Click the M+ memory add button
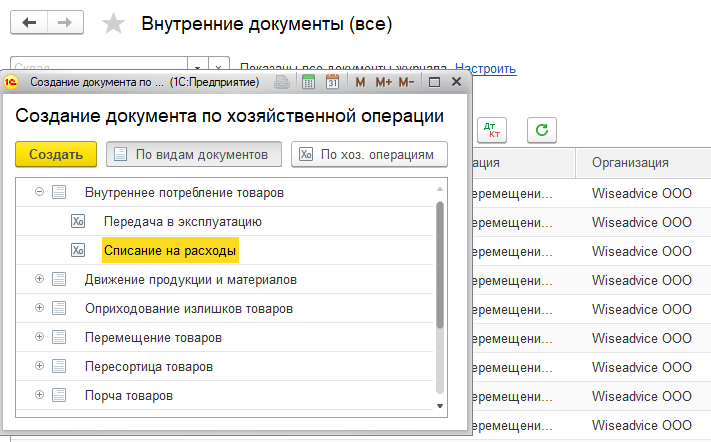This screenshot has height=442, width=711. point(384,82)
